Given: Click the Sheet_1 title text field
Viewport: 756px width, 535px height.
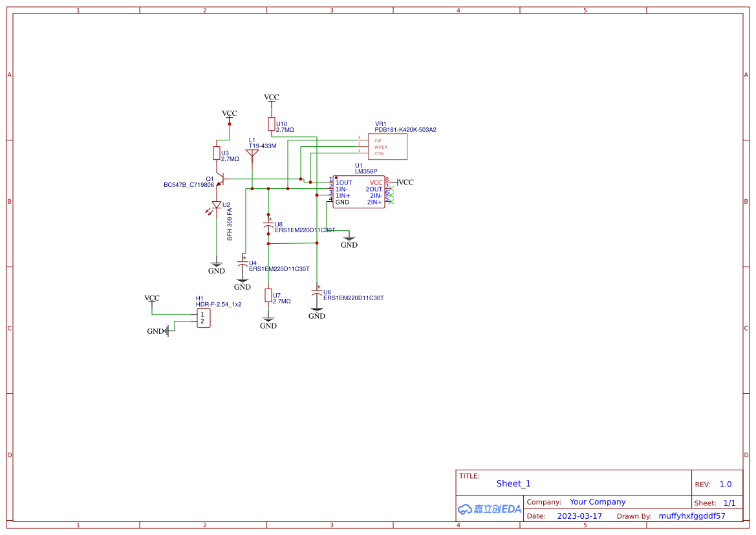Looking at the screenshot, I should (x=513, y=483).
